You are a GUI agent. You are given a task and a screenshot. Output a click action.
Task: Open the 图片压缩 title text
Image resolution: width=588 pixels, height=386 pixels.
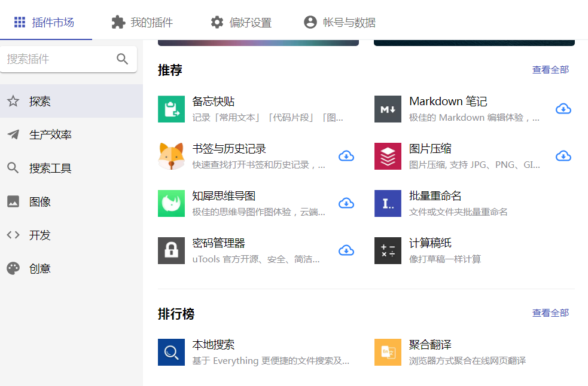tap(430, 149)
